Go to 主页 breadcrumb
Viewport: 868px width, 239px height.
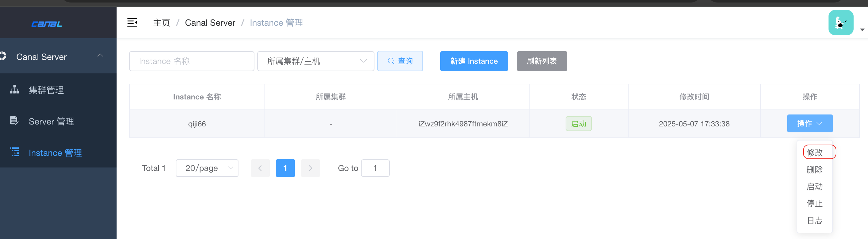[x=161, y=23]
